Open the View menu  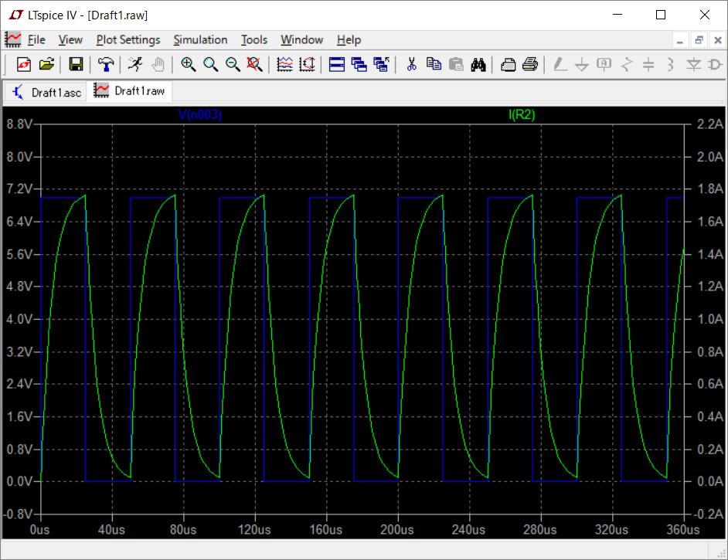70,40
